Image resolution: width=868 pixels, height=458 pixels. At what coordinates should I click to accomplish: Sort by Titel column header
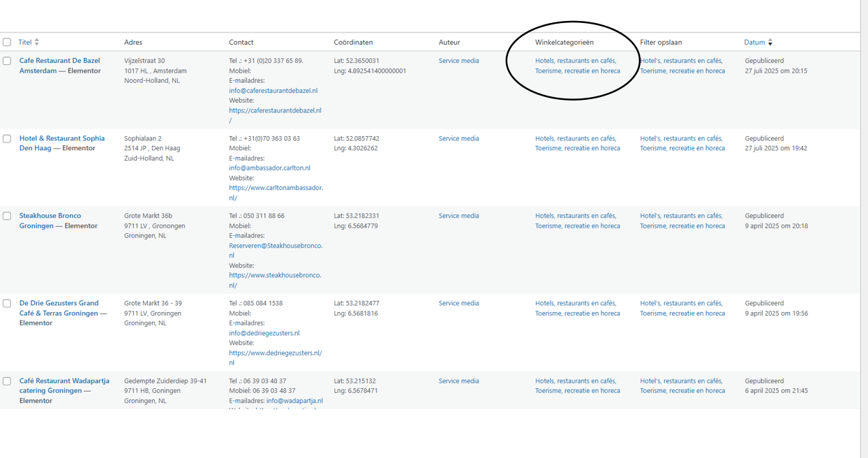pos(25,42)
